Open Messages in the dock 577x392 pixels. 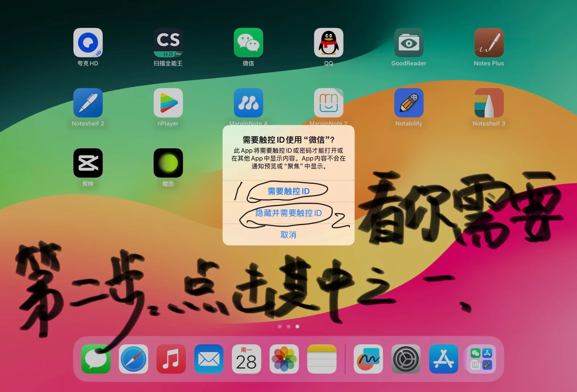click(x=96, y=359)
